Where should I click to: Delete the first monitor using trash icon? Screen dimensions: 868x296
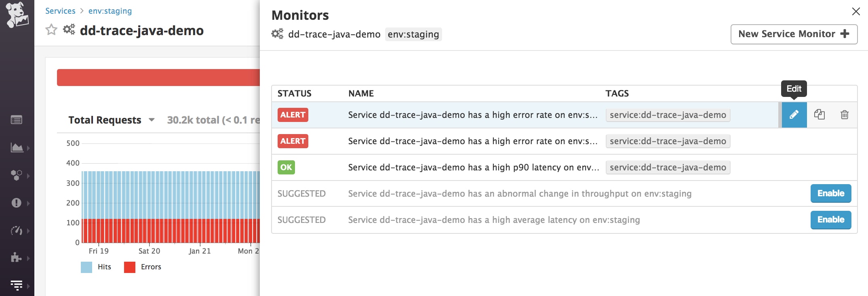click(x=844, y=115)
